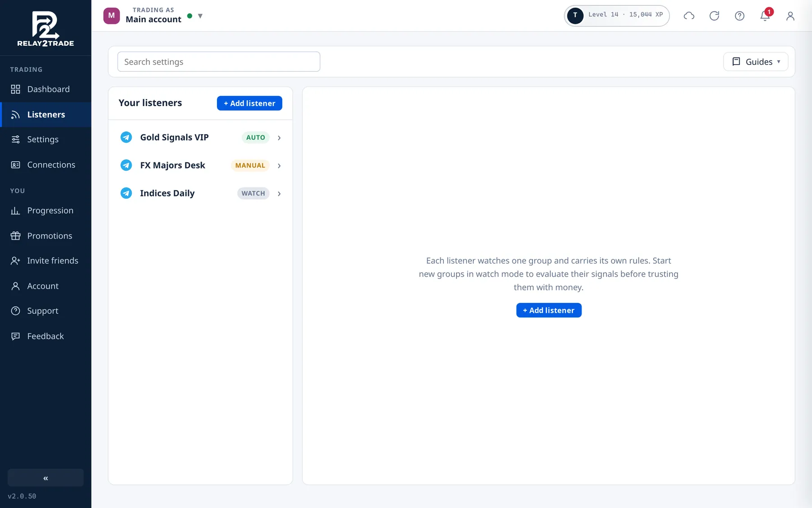Click the Telegram icon for FX Majors Desk
Viewport: 812px width, 508px height.
(126, 165)
